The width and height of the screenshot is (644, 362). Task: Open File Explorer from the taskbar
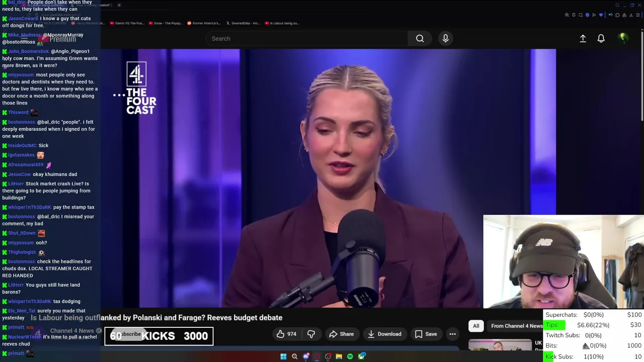(x=339, y=356)
